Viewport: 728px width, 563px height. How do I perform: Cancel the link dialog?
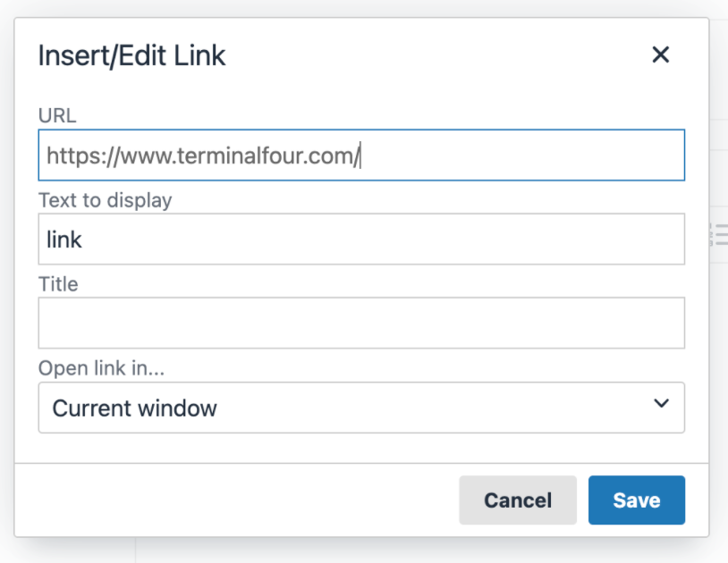518,500
